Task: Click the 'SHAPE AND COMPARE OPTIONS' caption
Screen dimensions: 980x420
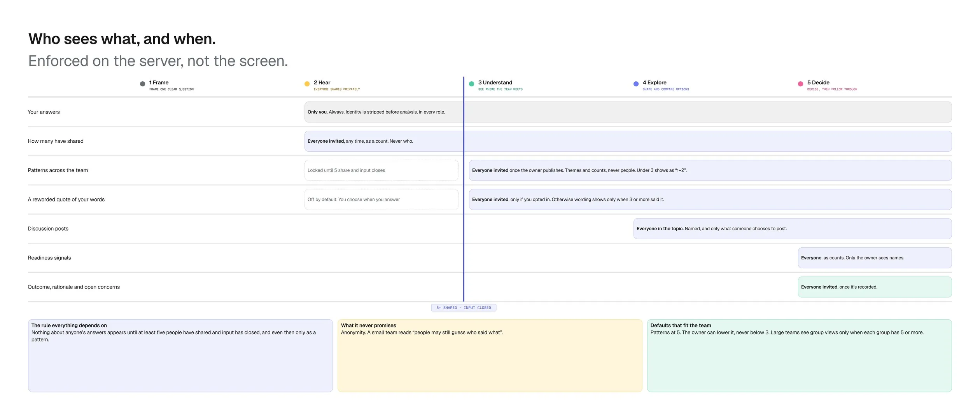Action: (x=666, y=89)
